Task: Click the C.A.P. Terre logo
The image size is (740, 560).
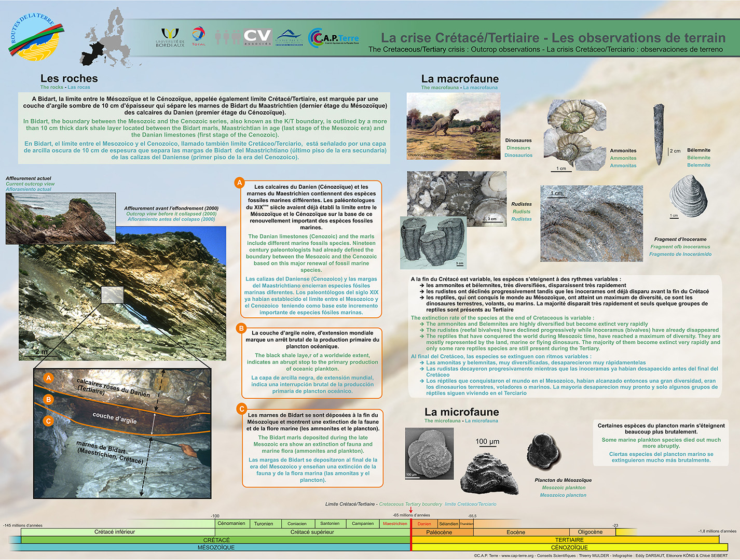Action: [x=334, y=38]
